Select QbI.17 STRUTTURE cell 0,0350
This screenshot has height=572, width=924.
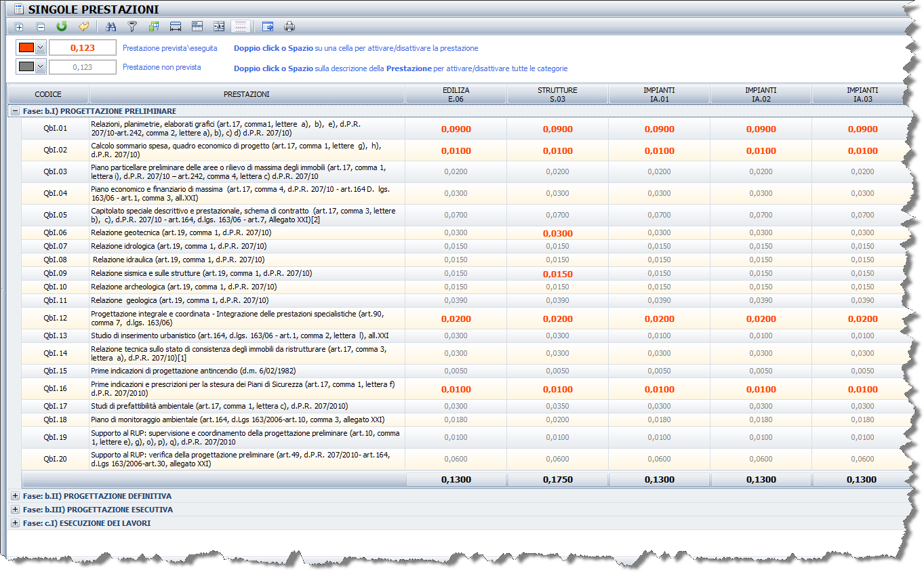(x=557, y=407)
